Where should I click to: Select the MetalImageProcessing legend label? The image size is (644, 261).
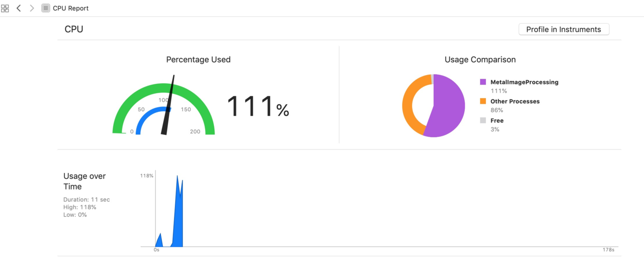(x=524, y=82)
